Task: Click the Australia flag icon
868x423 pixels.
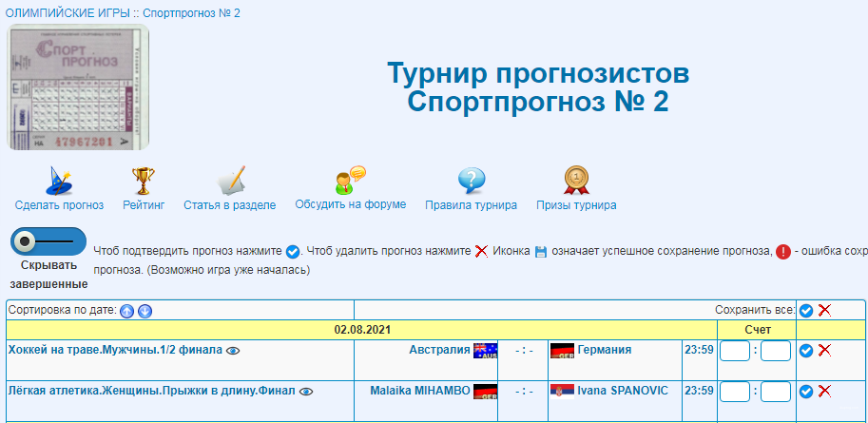Action: [x=486, y=351]
